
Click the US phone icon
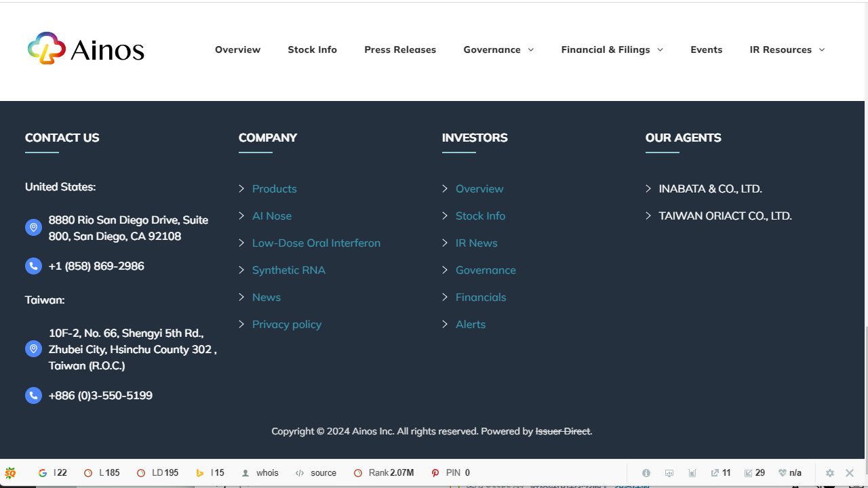click(33, 266)
